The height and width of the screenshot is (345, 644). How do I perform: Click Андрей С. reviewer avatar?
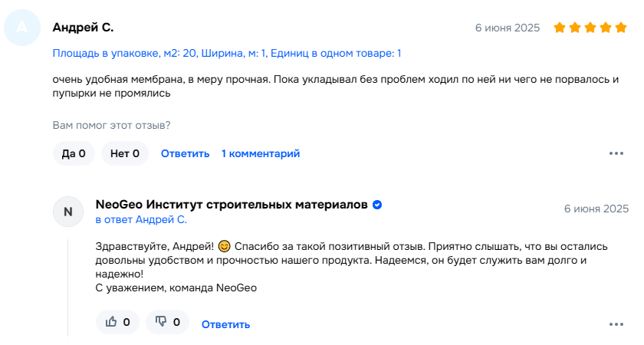22,28
